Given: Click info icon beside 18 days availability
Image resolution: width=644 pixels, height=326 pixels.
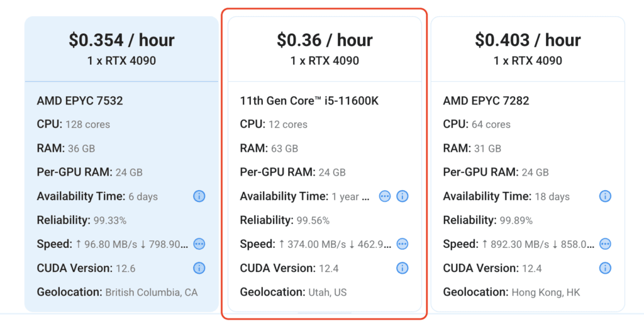Looking at the screenshot, I should click(x=605, y=196).
